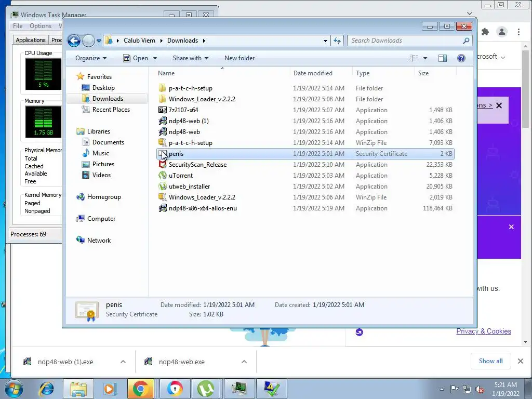Switch to Task Manager Applications tab
The width and height of the screenshot is (532, 399).
click(31, 40)
